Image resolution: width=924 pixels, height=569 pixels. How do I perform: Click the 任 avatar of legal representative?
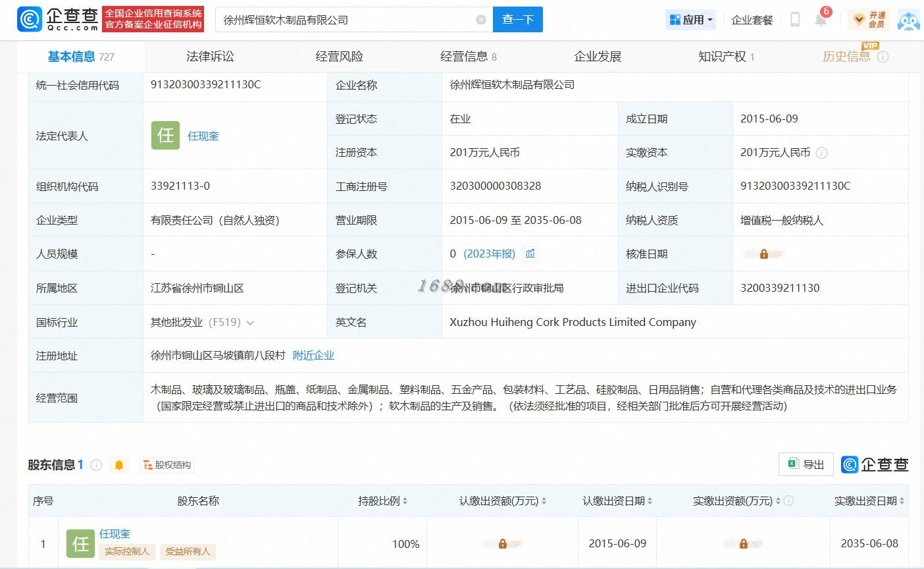coord(165,136)
